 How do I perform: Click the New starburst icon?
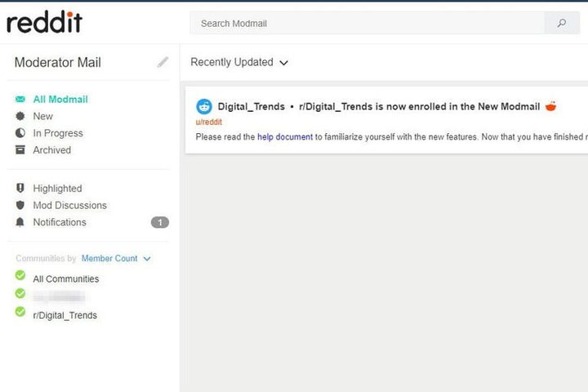pyautogui.click(x=20, y=117)
